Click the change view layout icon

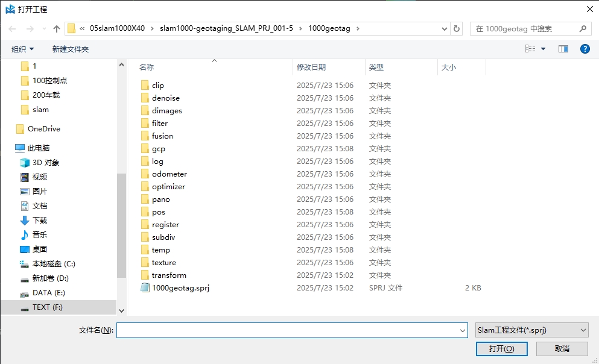(x=530, y=49)
